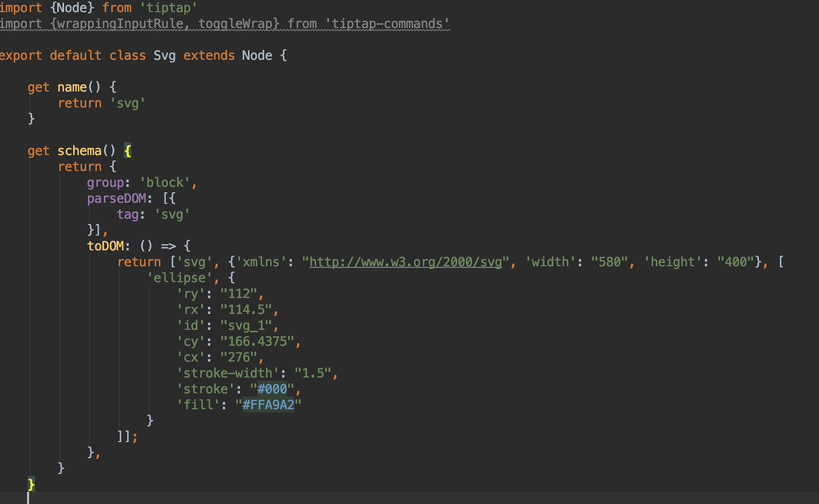Click the parseDOM property key
Viewport: 819px width, 504px height.
pos(117,198)
